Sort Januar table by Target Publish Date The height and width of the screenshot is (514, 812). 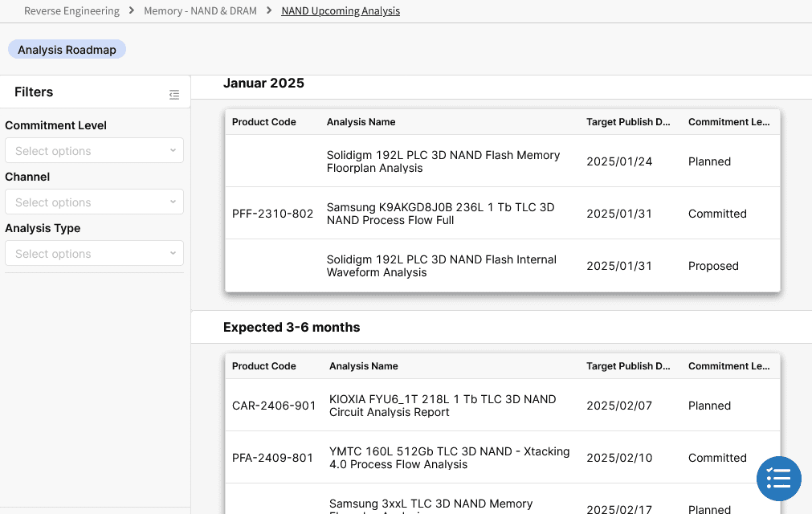(x=628, y=122)
